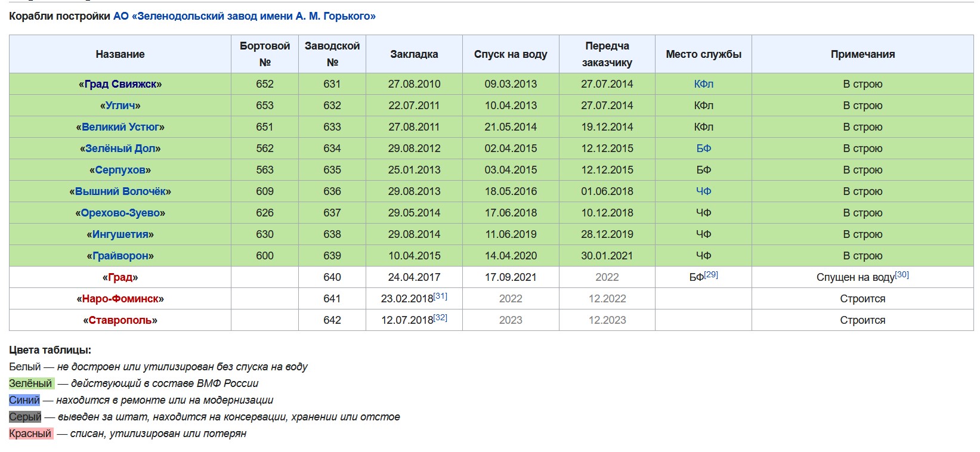Select the delivery date 30.01.2021
Viewport: 980px width, 452px height.
607,256
